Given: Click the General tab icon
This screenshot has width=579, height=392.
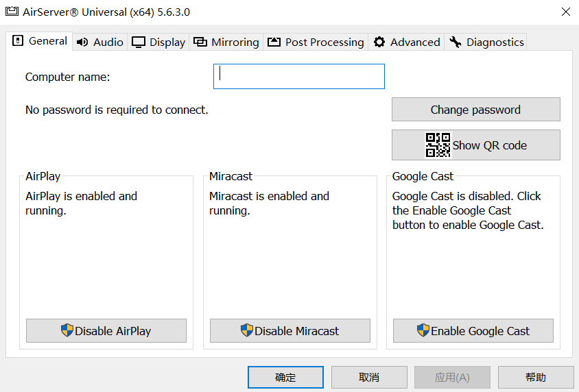Looking at the screenshot, I should tap(18, 40).
